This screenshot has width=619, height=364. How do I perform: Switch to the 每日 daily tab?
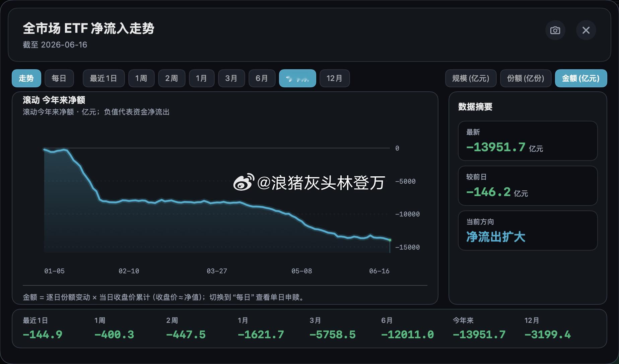tap(59, 78)
